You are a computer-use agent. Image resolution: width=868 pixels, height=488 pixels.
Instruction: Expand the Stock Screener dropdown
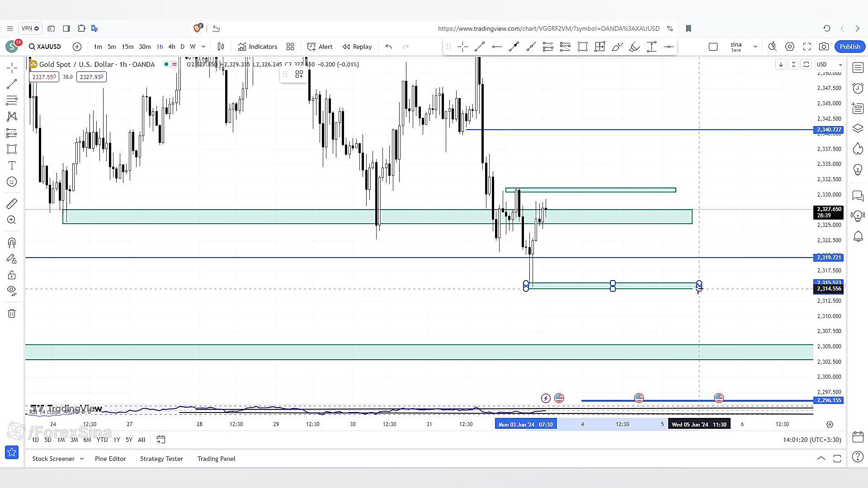click(x=82, y=459)
